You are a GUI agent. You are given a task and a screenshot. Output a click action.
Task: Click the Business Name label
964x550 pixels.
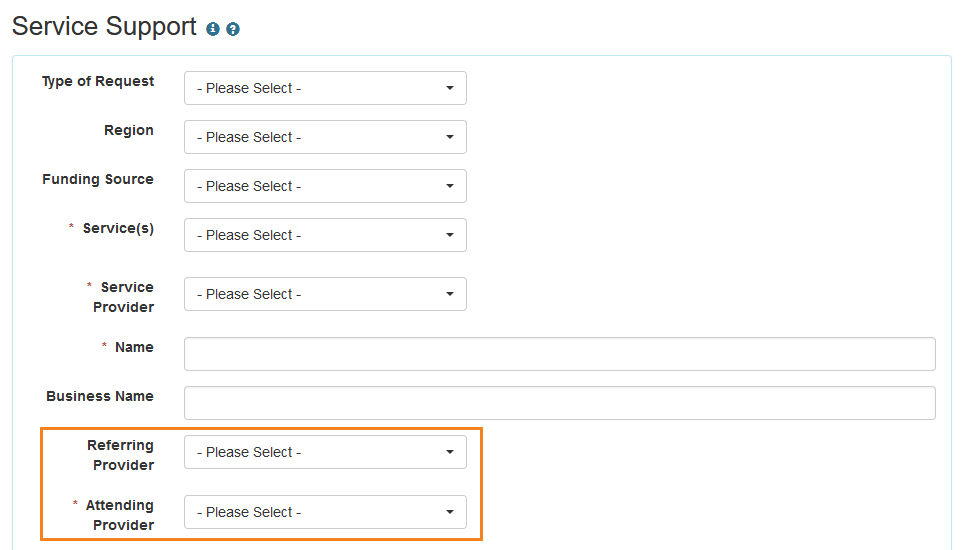100,397
